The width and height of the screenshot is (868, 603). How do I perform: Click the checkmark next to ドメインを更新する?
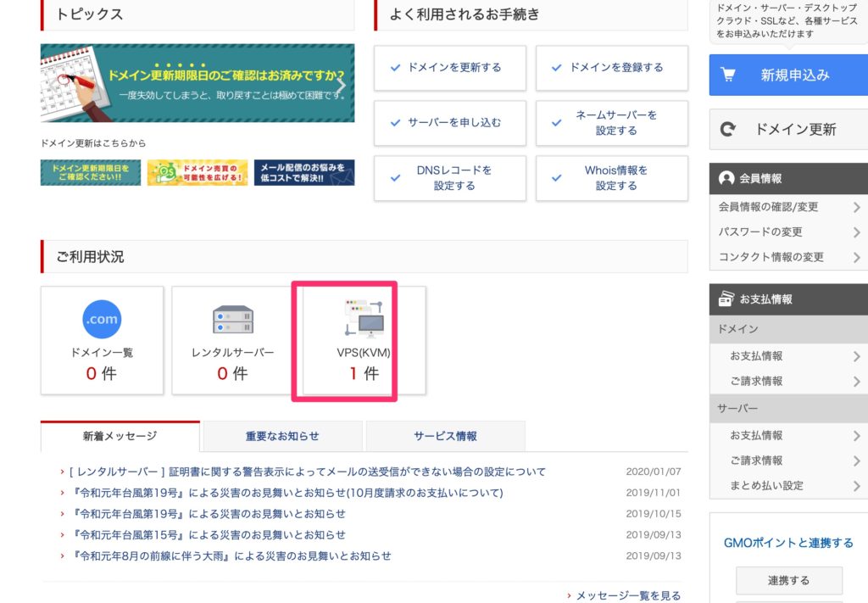(x=395, y=68)
